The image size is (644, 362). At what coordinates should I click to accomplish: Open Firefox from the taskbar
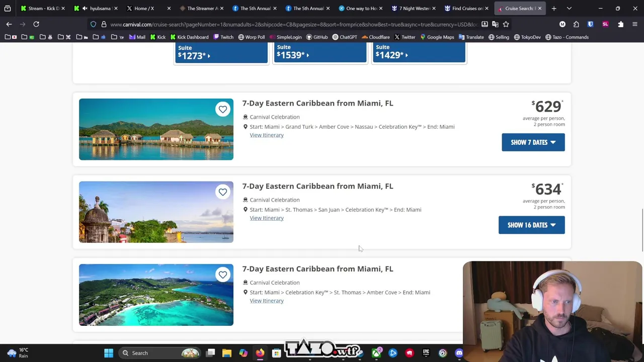click(x=260, y=353)
